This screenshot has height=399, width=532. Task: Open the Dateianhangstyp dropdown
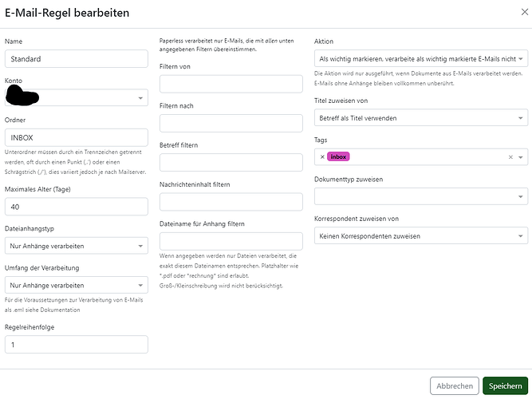(77, 246)
